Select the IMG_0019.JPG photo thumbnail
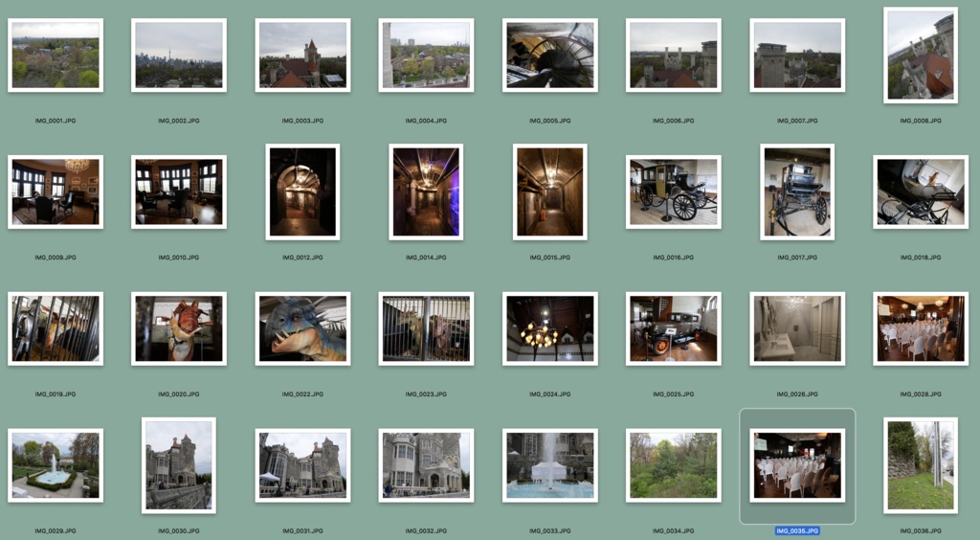Screen dimensions: 980x540 coord(56,328)
